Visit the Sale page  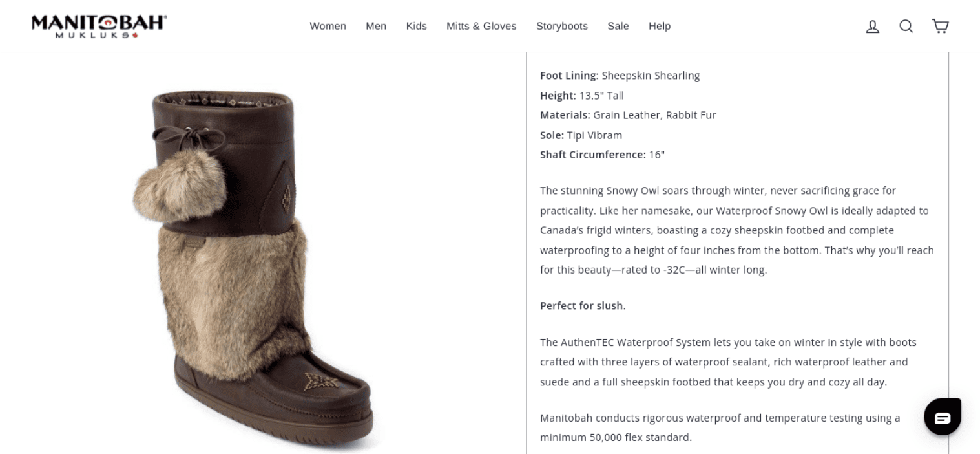click(x=618, y=26)
